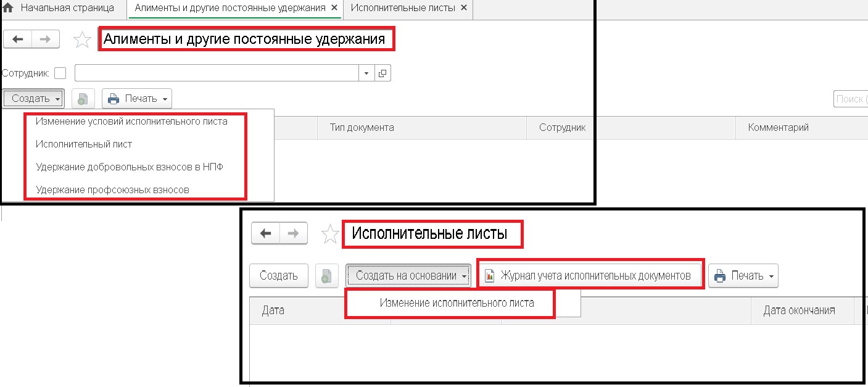This screenshot has height=387, width=868.
Task: Expand the lower Печать printer dropdown
Action: [x=743, y=276]
